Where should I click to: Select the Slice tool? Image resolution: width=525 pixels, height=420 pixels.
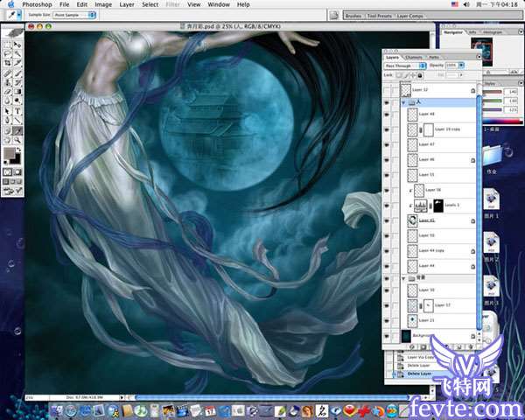click(17, 63)
